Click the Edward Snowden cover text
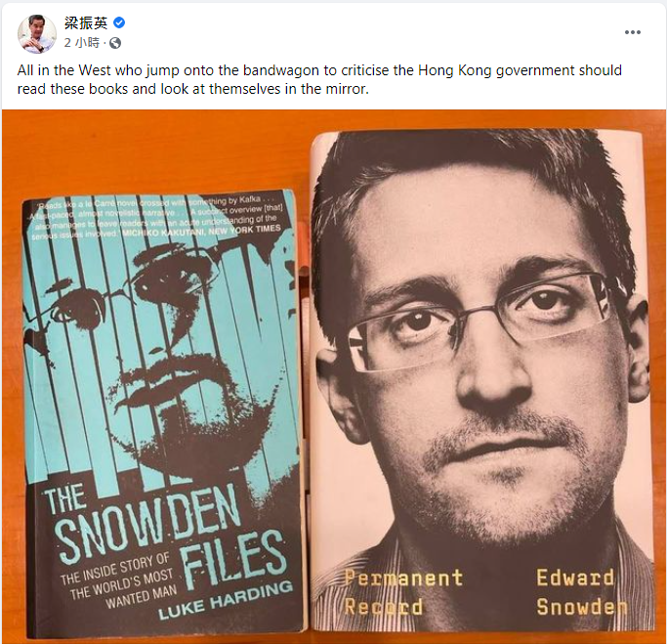Image resolution: width=667 pixels, height=644 pixels. pyautogui.click(x=581, y=592)
